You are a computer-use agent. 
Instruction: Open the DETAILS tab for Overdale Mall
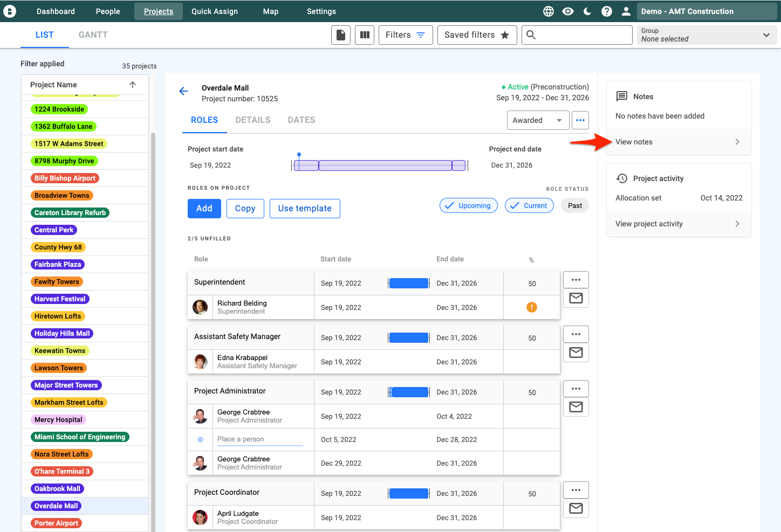point(253,120)
